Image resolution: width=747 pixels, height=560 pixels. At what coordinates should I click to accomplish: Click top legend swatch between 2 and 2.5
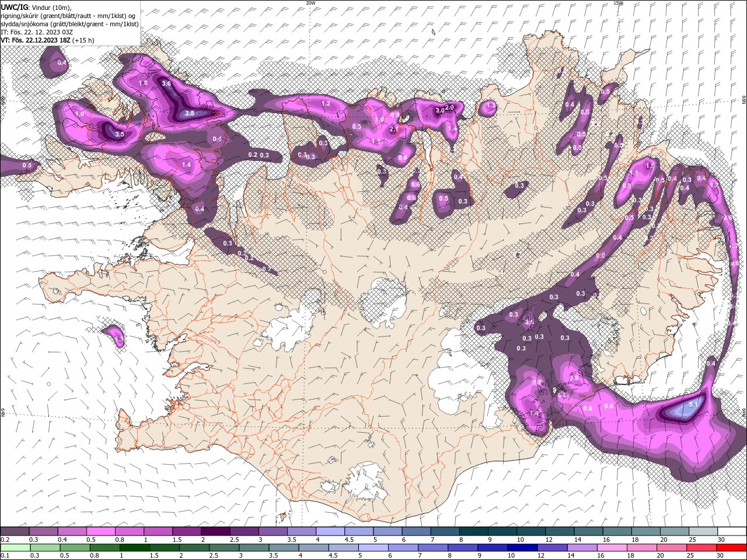tap(215, 531)
